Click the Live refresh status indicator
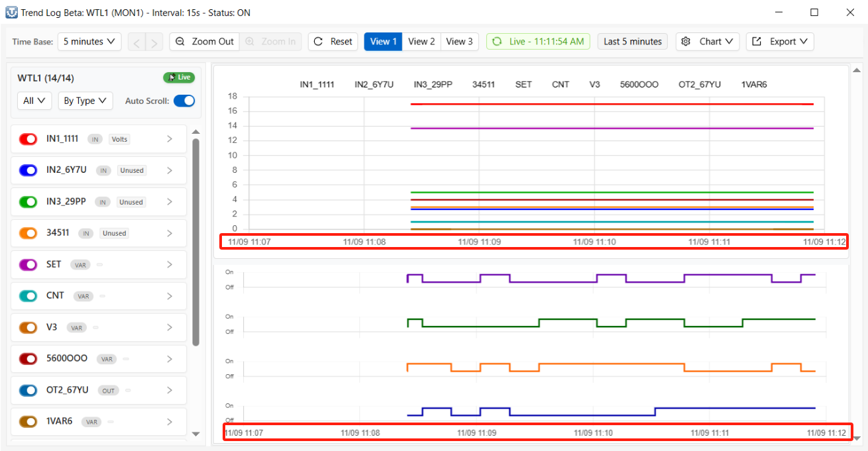The image size is (868, 451). click(538, 42)
